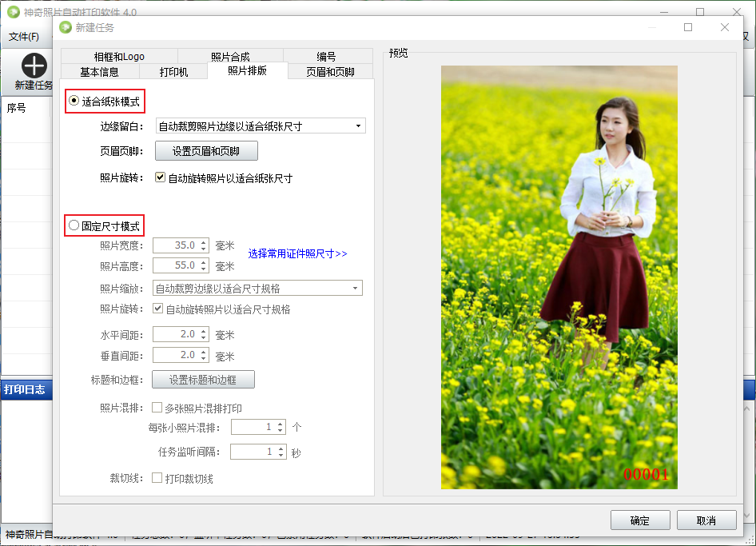This screenshot has height=546, width=756.
Task: Increase 照片宽度 with the up arrow
Action: (204, 242)
